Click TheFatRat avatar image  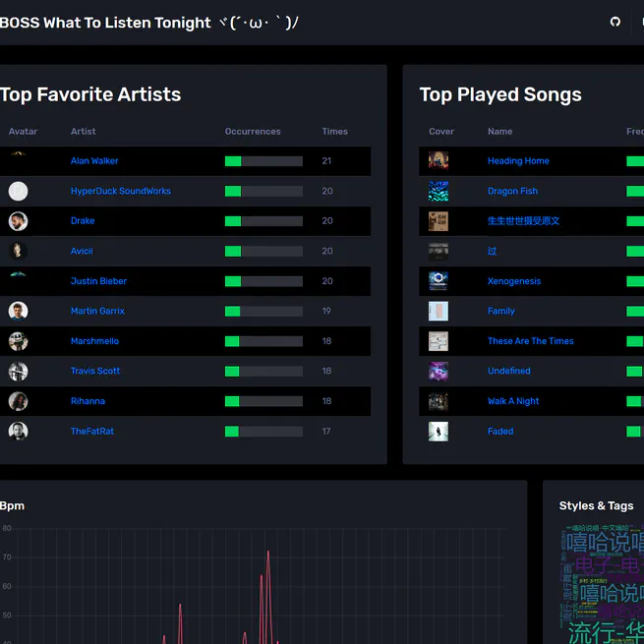coord(19,432)
